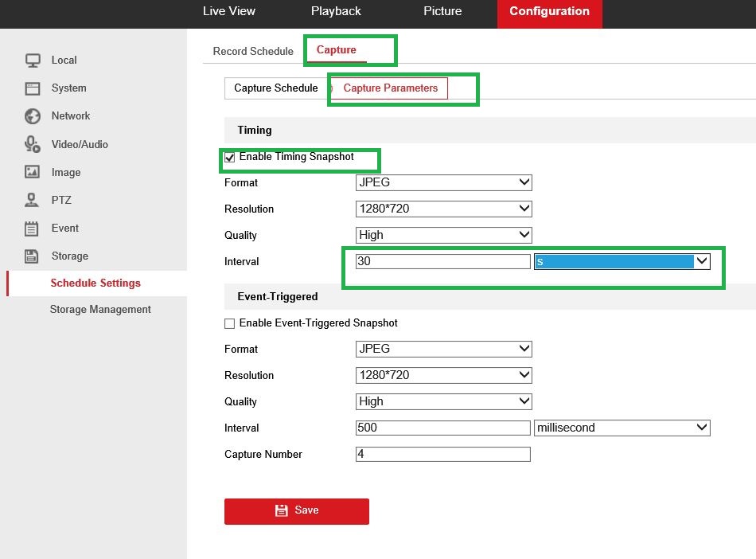Screen dimensions: 756x559
Task: Switch to Live View
Action: click(229, 11)
